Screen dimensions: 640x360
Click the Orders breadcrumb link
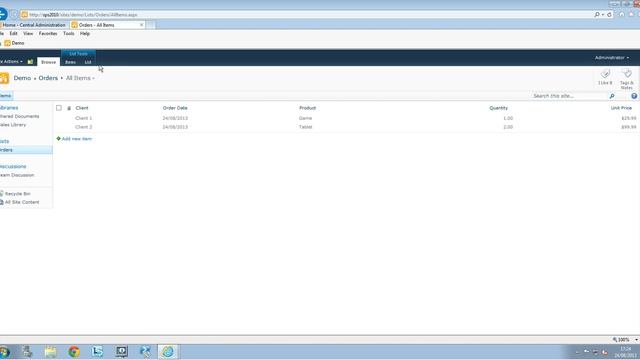tap(48, 78)
